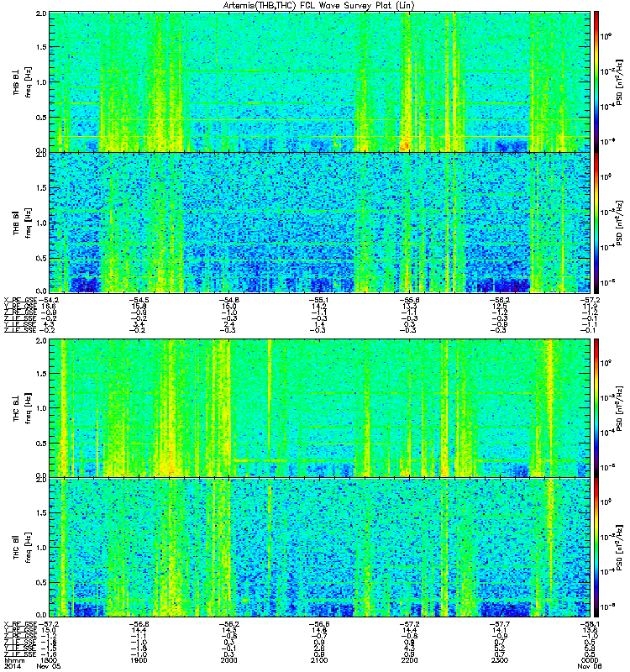The height and width of the screenshot is (672, 630).
Task: Click the '2300' time axis label
Action: (x=500, y=660)
